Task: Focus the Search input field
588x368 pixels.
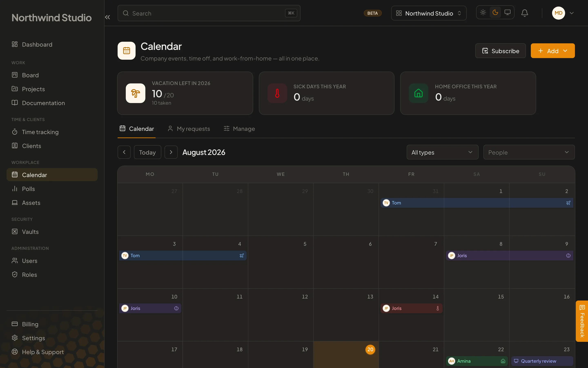Action: [x=209, y=13]
